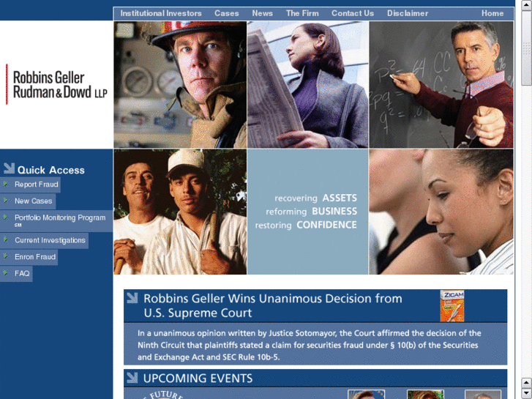Open the FAQ link
This screenshot has width=532, height=399.
(x=22, y=273)
